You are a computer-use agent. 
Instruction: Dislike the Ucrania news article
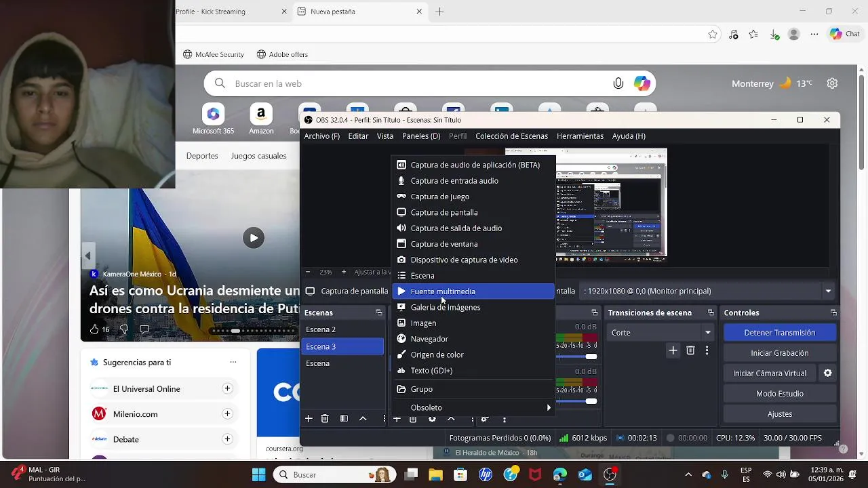(124, 329)
